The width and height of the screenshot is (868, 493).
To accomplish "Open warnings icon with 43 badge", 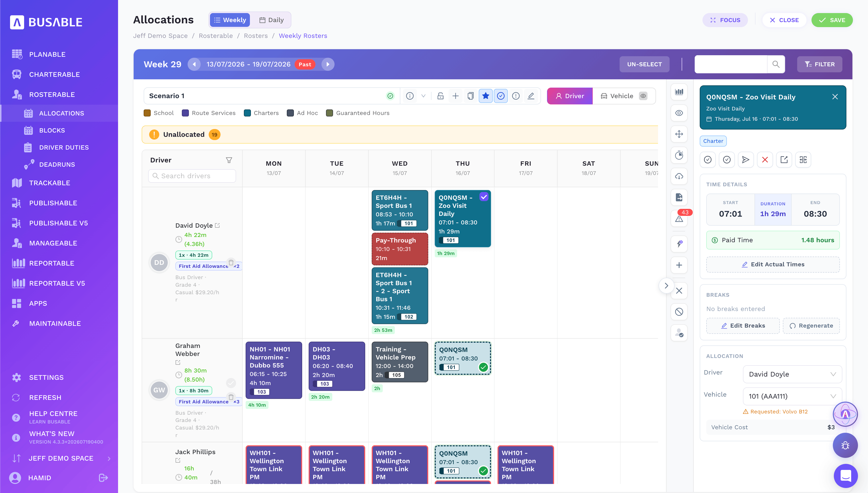I will (679, 218).
